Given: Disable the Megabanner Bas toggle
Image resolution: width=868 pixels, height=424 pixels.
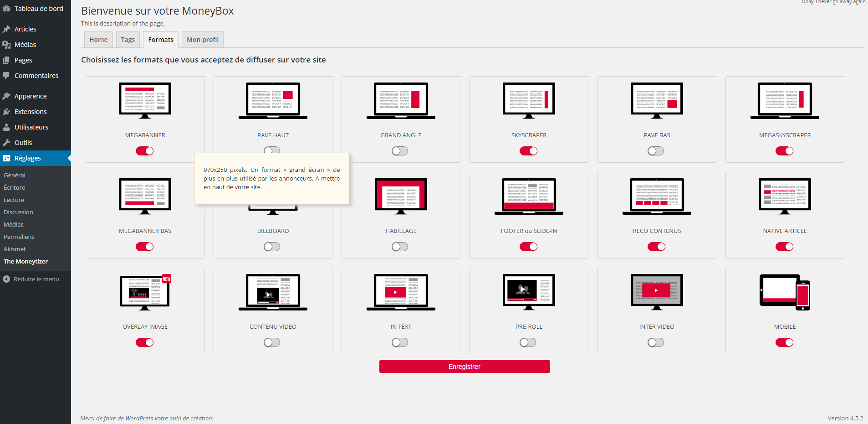Looking at the screenshot, I should (x=145, y=247).
